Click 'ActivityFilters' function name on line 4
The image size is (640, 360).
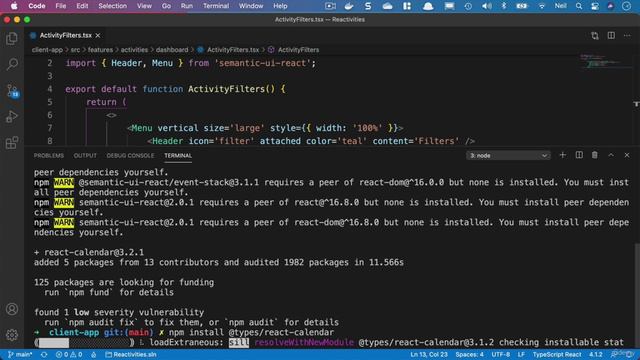tap(227, 89)
